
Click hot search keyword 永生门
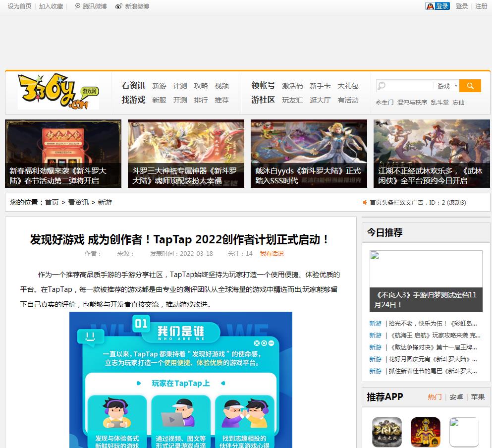(384, 103)
